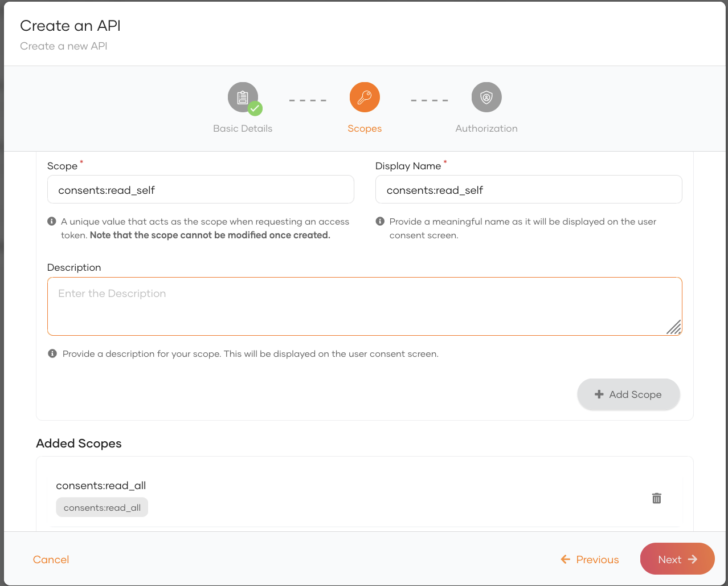Click the Added Scopes heading
728x586 pixels.
[x=79, y=443]
